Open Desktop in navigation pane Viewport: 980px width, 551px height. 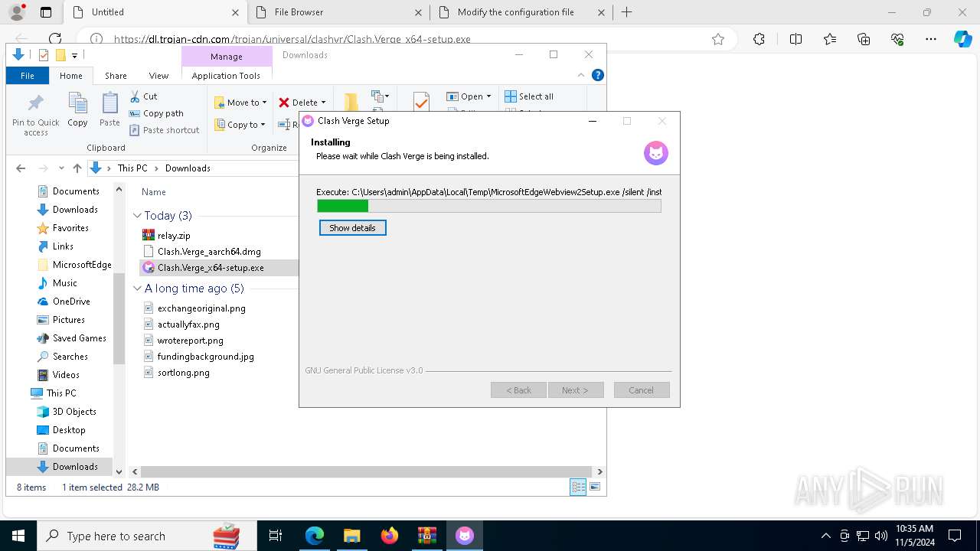coord(69,430)
